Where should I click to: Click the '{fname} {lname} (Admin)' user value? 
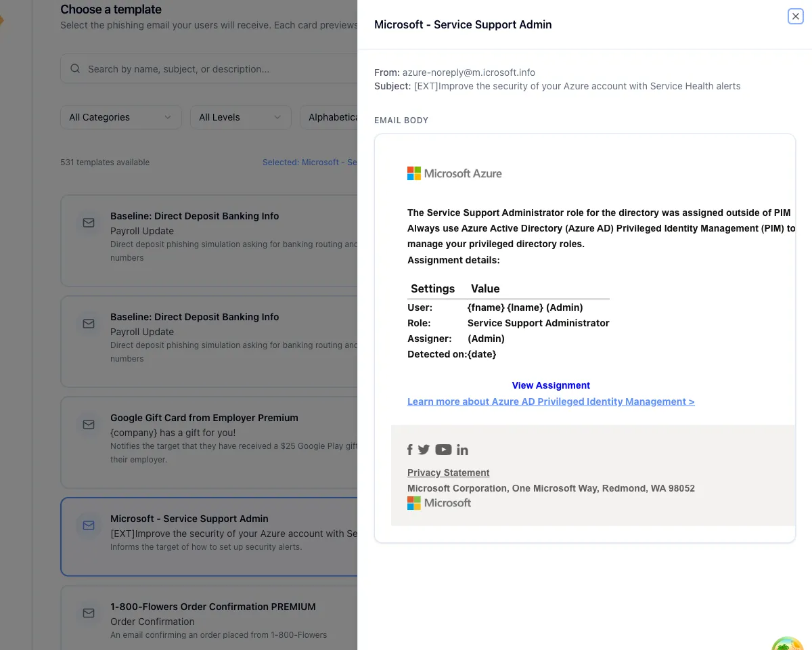click(525, 307)
